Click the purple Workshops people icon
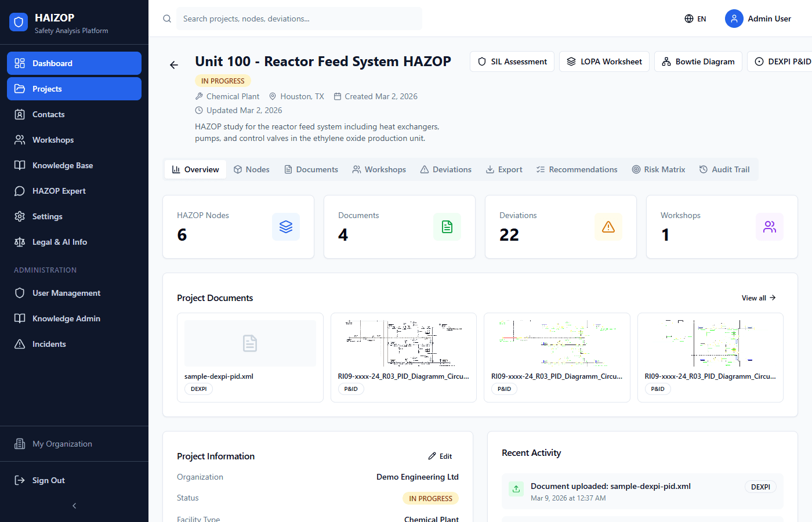The image size is (812, 522). click(x=769, y=227)
